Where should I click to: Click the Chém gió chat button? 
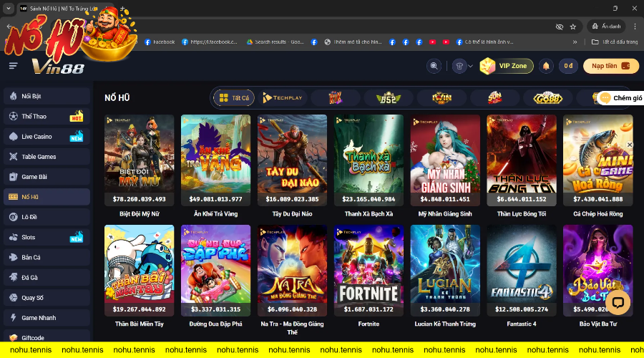(x=621, y=98)
